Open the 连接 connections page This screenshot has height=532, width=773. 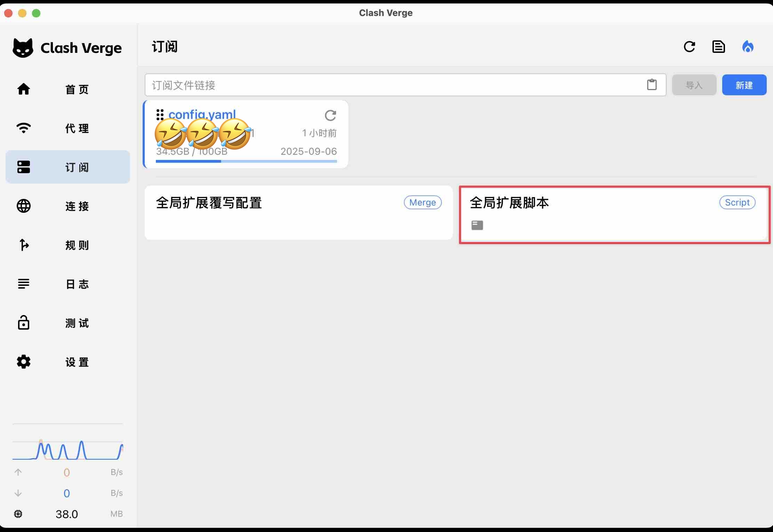[68, 206]
